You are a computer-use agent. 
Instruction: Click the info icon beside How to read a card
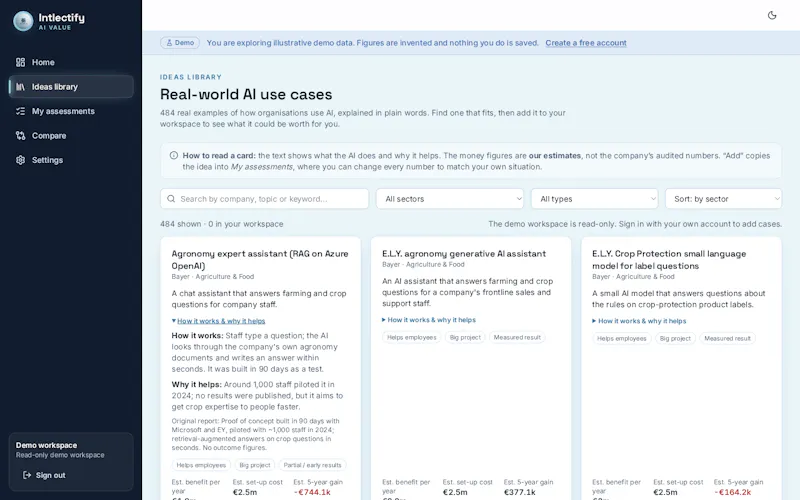point(174,156)
